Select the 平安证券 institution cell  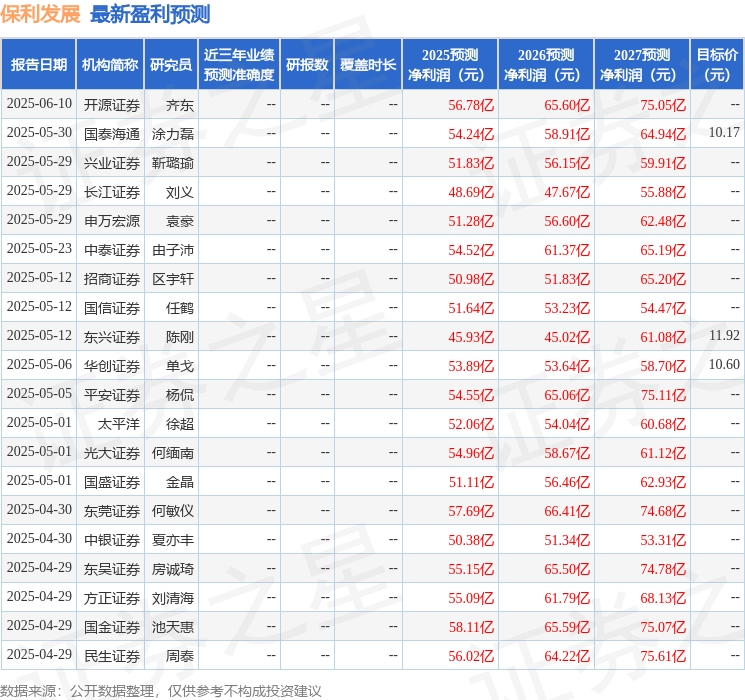click(112, 395)
